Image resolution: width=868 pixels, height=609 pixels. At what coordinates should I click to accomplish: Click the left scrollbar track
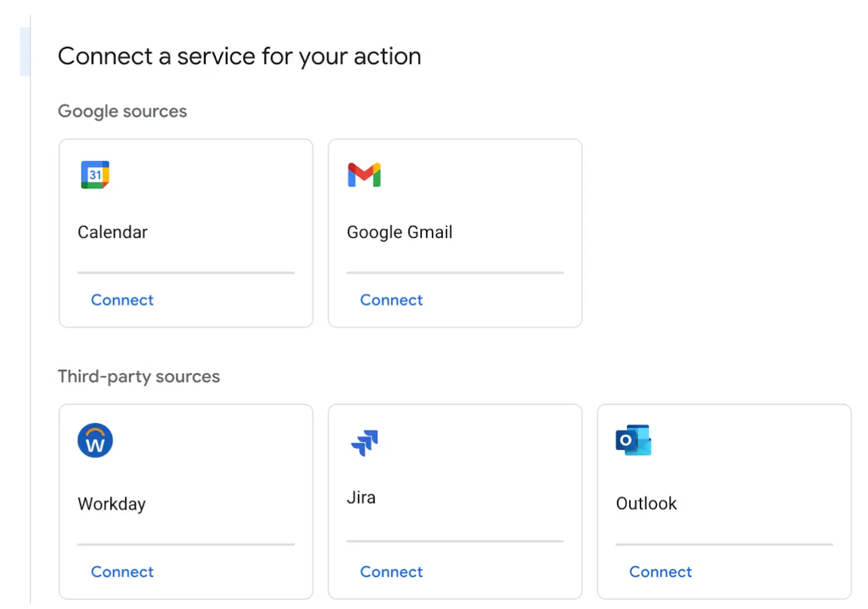point(31,302)
